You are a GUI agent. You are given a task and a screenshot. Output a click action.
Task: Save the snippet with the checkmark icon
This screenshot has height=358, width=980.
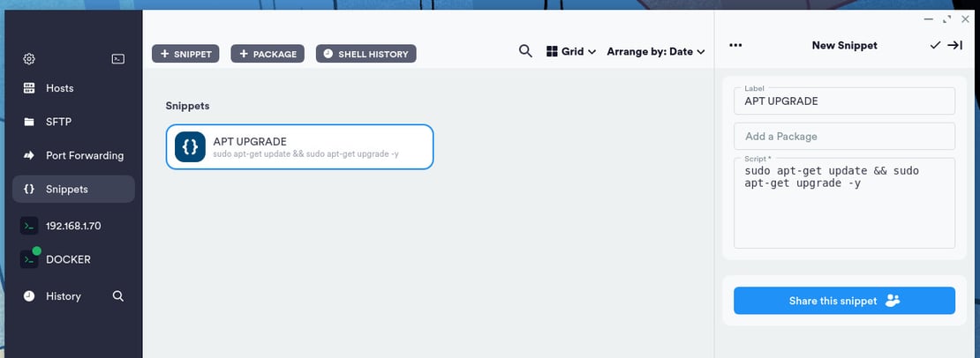pyautogui.click(x=935, y=46)
